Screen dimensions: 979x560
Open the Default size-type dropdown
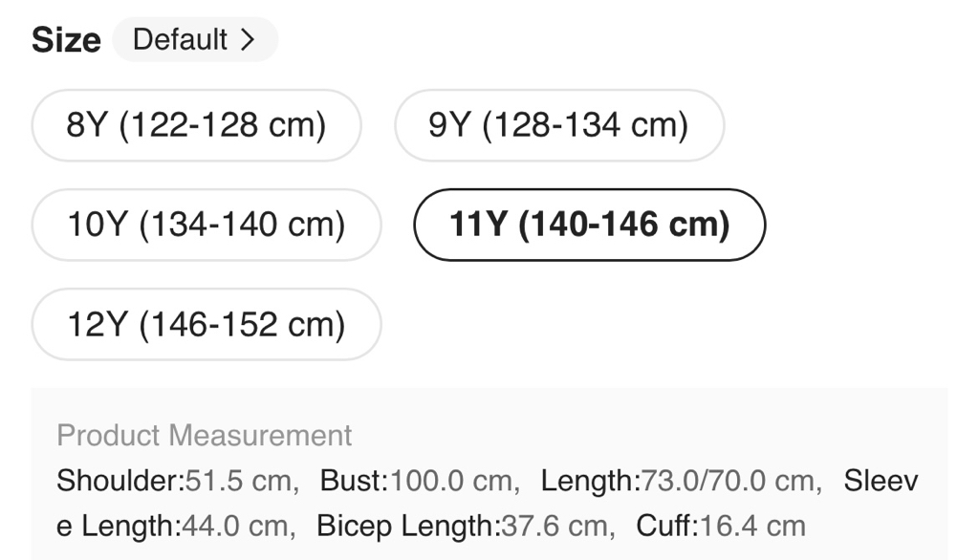point(194,40)
